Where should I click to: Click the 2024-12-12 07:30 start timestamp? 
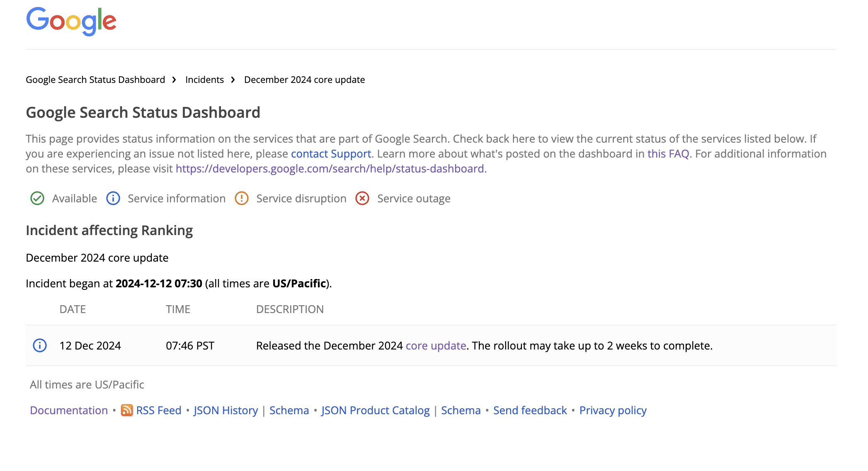tap(159, 284)
